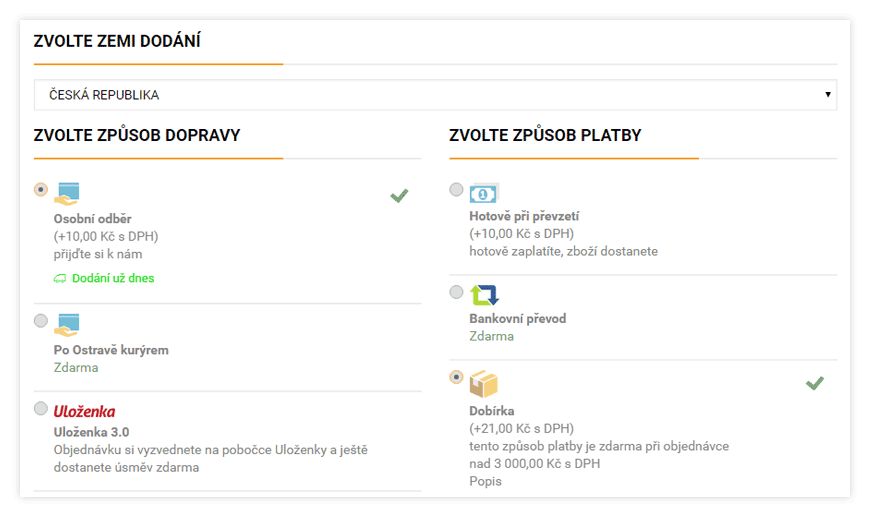Click the Dodání už dnes text
The height and width of the screenshot is (521, 870).
tap(113, 278)
